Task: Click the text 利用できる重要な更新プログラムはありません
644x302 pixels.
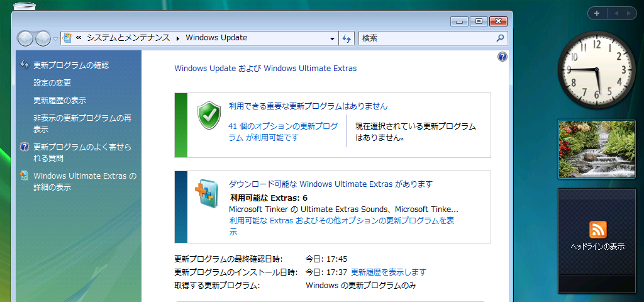Action: [308, 106]
